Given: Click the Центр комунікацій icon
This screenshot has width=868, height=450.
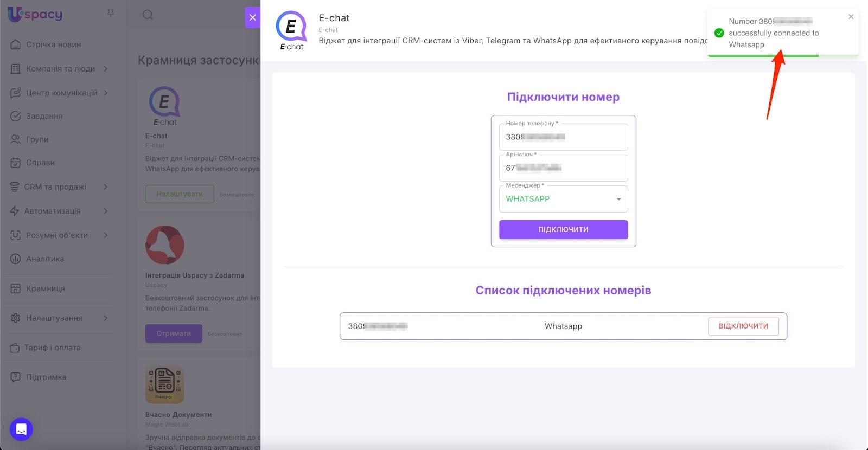Looking at the screenshot, I should [15, 93].
